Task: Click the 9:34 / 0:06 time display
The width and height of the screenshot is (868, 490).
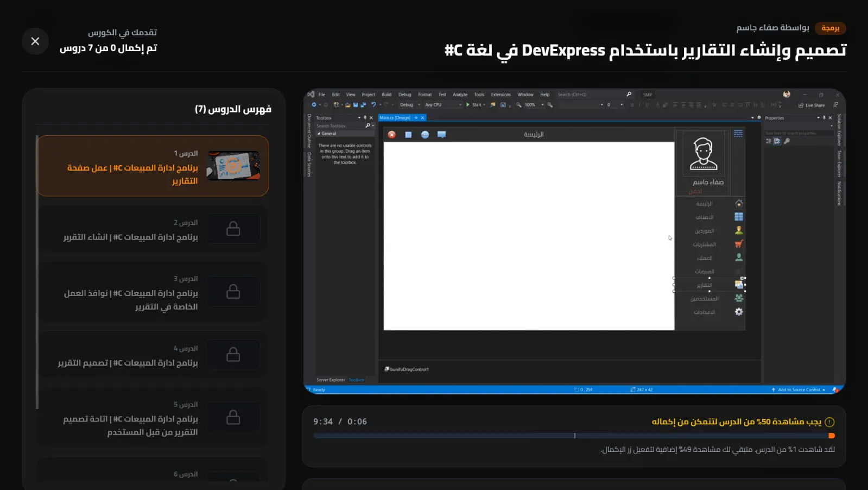Action: click(x=340, y=422)
